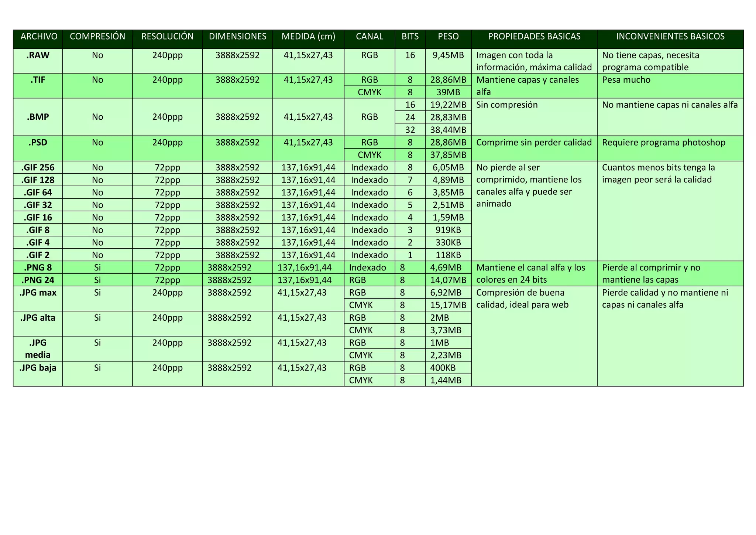Click the ARCHIVO column header
756x535 pixels.
coord(39,37)
